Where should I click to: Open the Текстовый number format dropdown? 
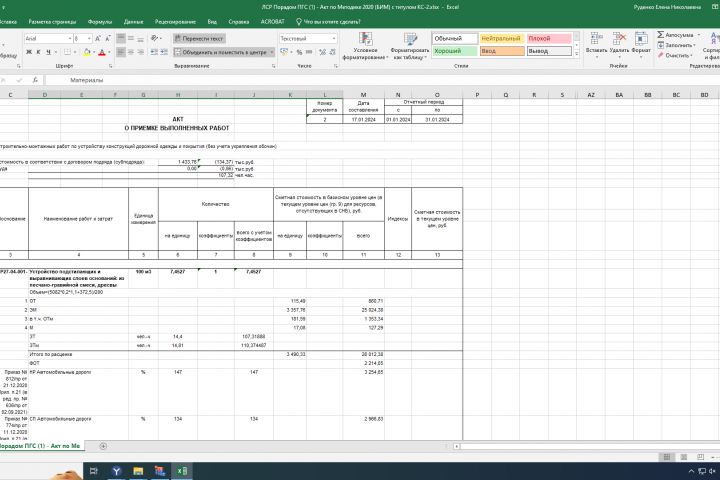click(x=334, y=39)
